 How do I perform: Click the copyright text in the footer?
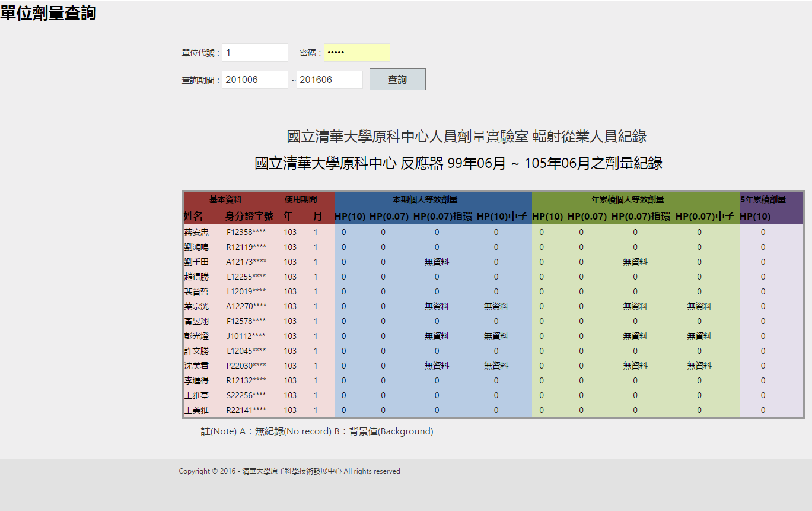click(289, 471)
